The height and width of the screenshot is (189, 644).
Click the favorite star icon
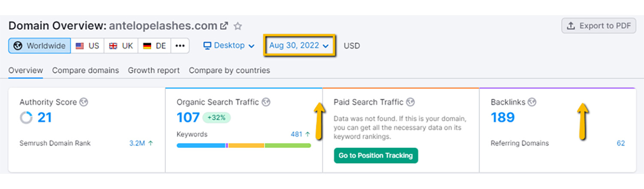point(238,26)
